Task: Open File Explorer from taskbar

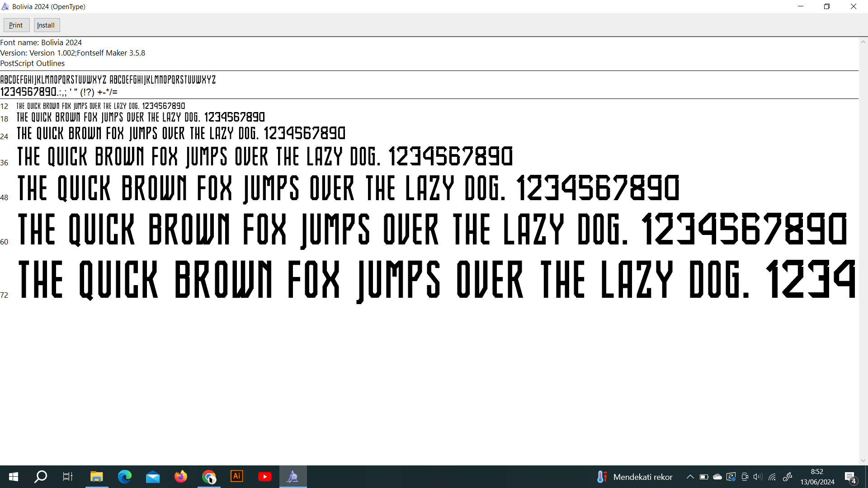Action: 96,477
